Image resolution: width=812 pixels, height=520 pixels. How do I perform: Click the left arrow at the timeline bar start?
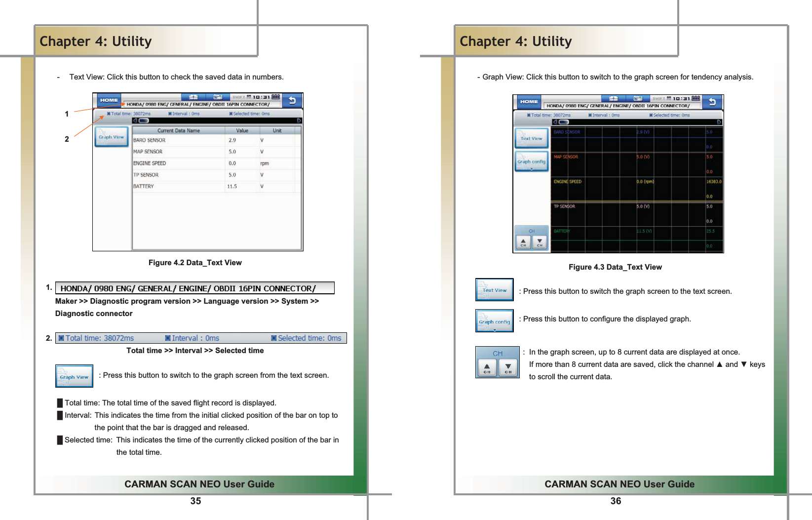[135, 120]
